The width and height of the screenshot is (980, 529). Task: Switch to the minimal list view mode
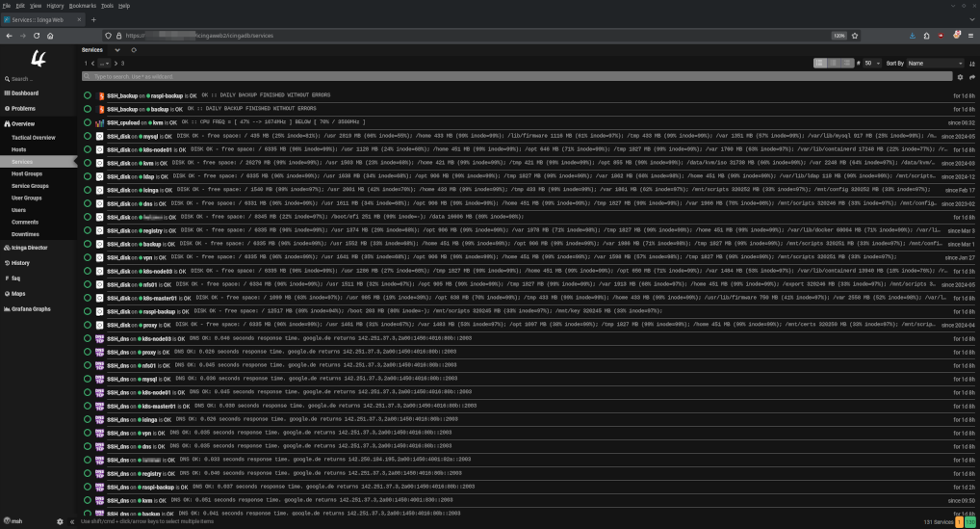820,63
